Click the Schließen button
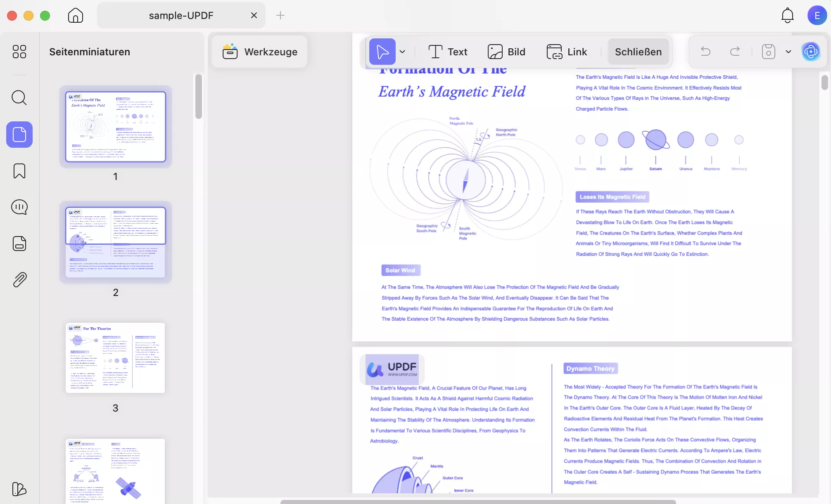The height and width of the screenshot is (504, 831). coord(638,52)
